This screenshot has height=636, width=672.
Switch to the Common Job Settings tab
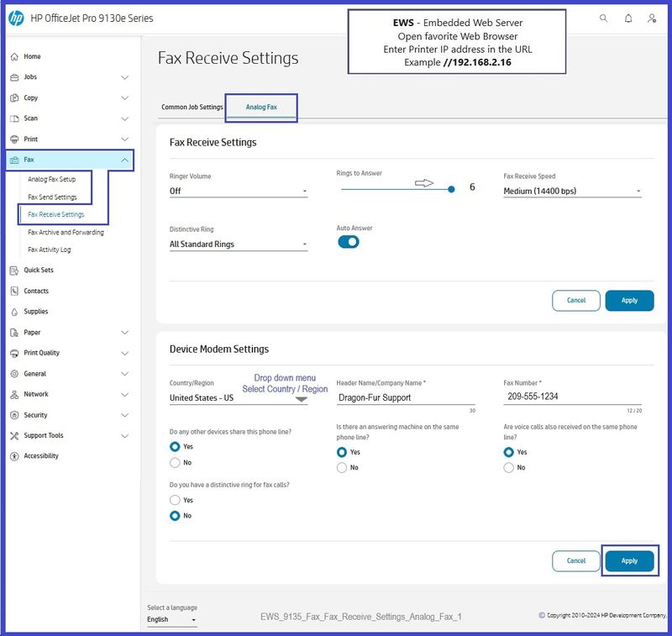pos(192,108)
